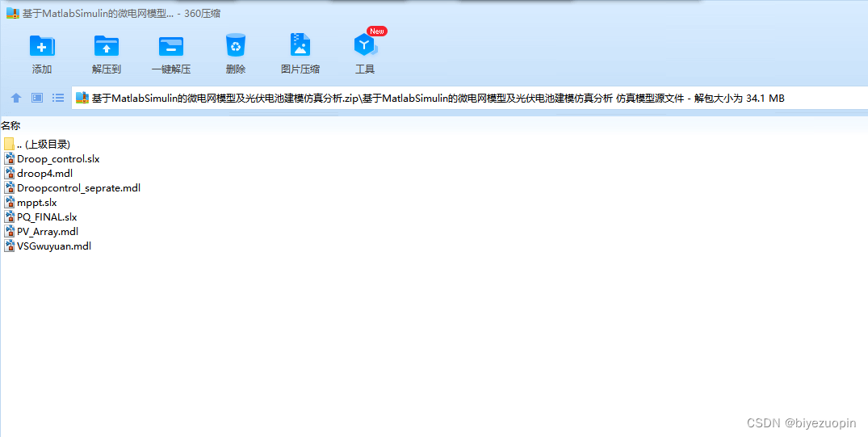This screenshot has width=868, height=437.
Task: Select file droop4.mdl
Action: coord(45,174)
